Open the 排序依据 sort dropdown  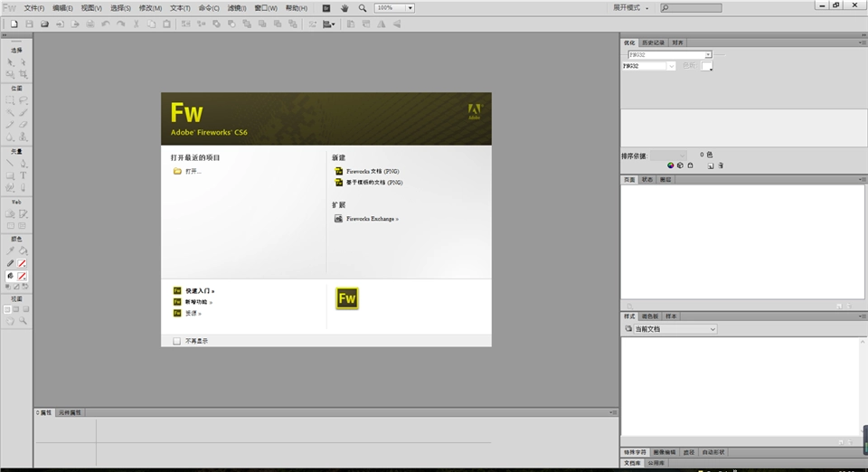668,156
